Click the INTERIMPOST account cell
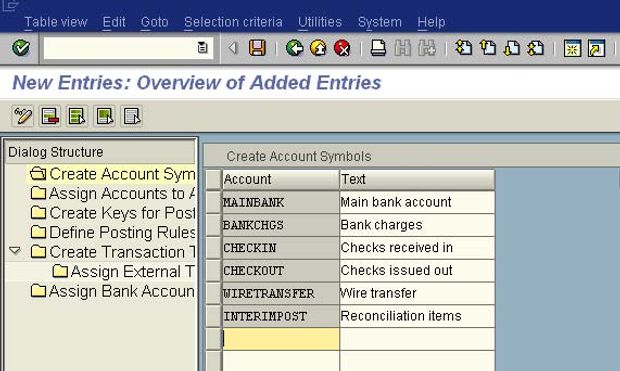This screenshot has height=371, width=620. click(x=281, y=316)
